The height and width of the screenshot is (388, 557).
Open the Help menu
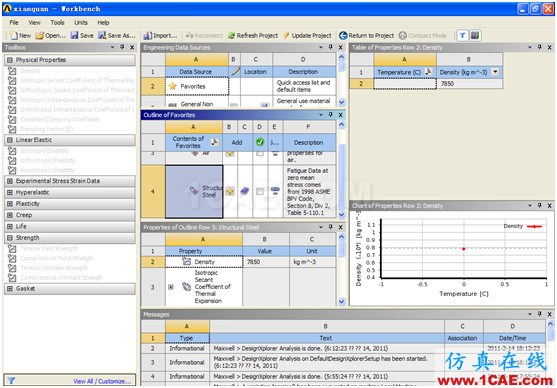click(103, 22)
